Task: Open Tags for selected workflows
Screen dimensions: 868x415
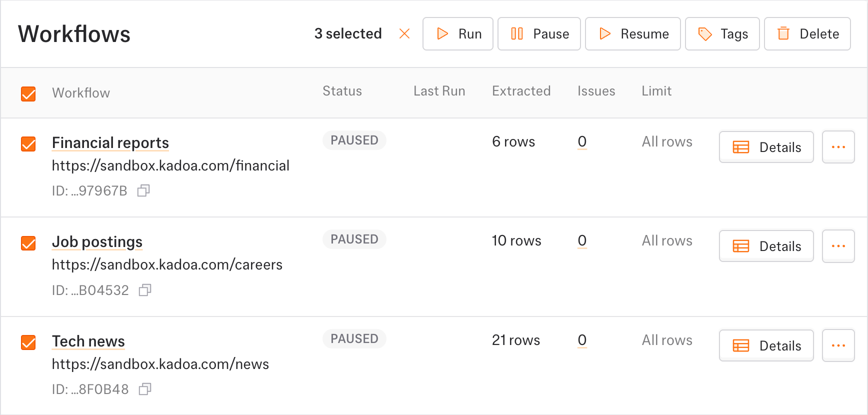Action: click(722, 34)
